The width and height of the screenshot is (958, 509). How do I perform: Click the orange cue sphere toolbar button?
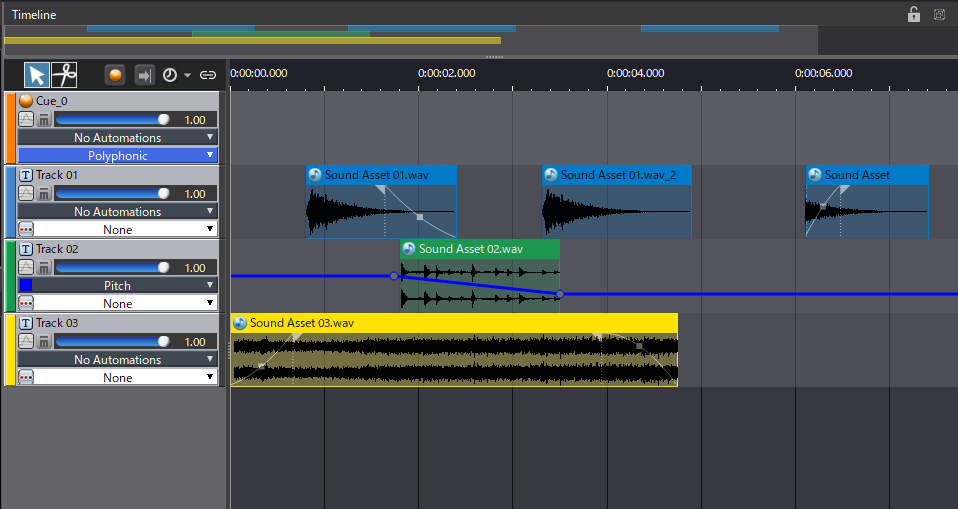(x=117, y=75)
